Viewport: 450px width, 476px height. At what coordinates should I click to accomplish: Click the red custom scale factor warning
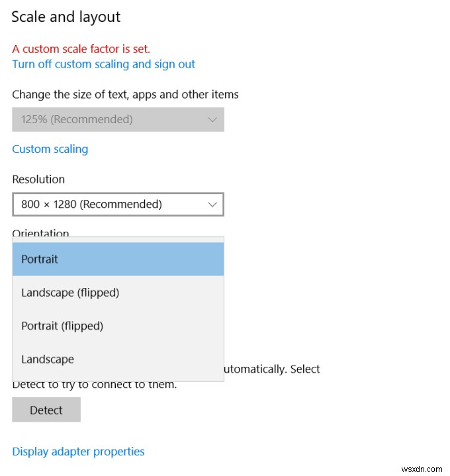pyautogui.click(x=81, y=48)
